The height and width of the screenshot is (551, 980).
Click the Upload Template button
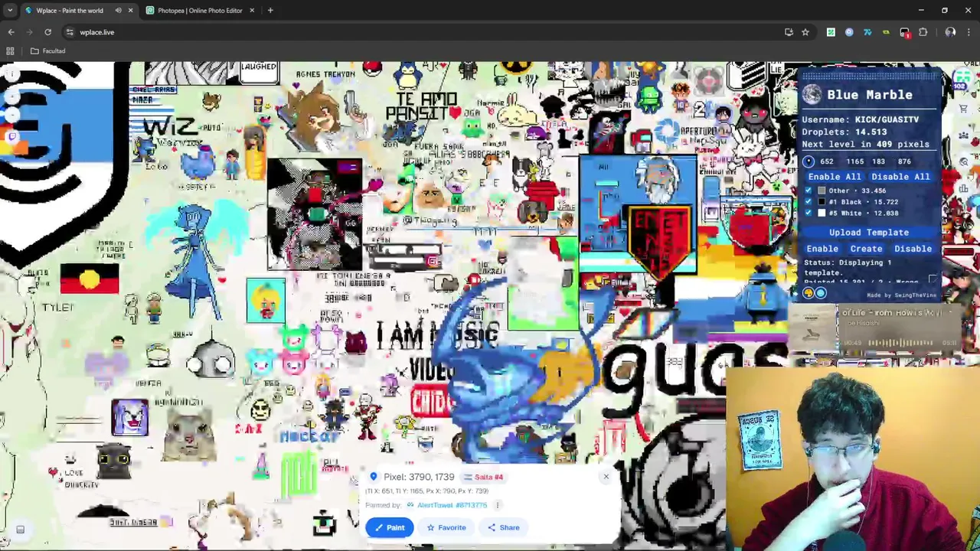pos(869,233)
